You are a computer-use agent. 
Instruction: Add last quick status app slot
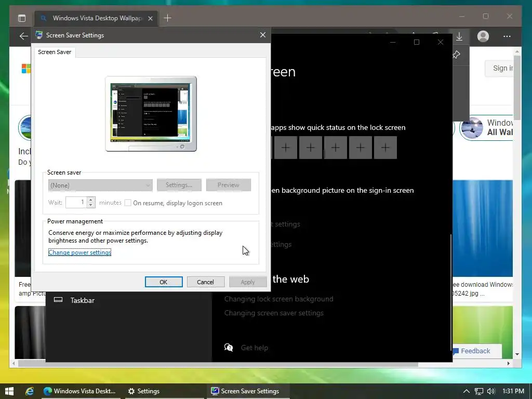tap(385, 147)
